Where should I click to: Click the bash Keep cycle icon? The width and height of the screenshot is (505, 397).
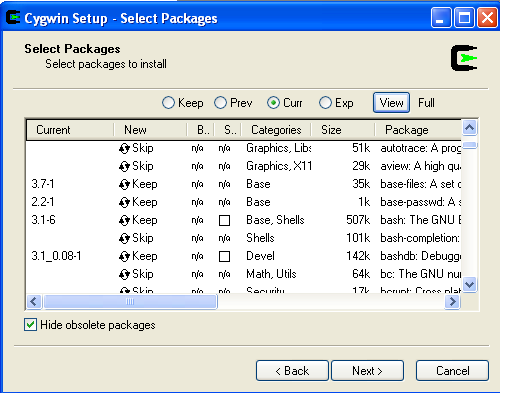124,220
